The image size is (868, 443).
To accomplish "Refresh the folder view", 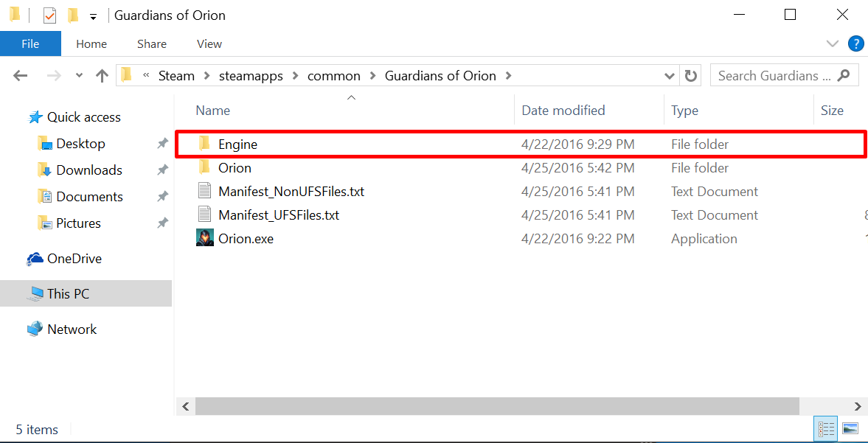I will [x=690, y=76].
